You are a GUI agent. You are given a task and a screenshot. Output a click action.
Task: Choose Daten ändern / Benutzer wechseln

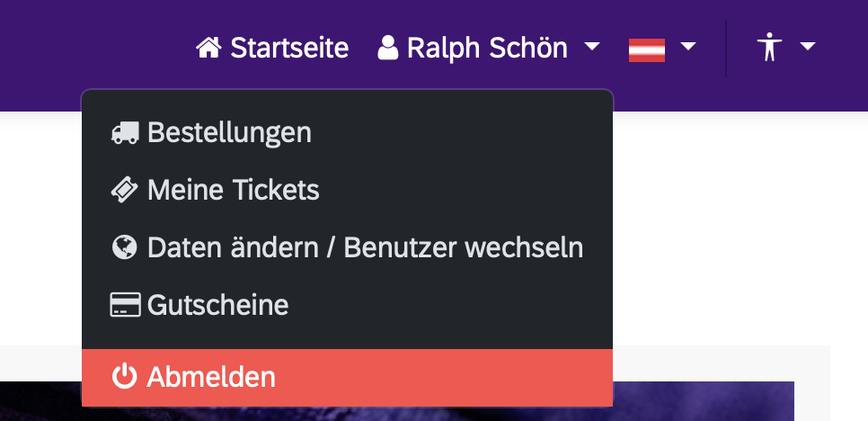pos(365,247)
